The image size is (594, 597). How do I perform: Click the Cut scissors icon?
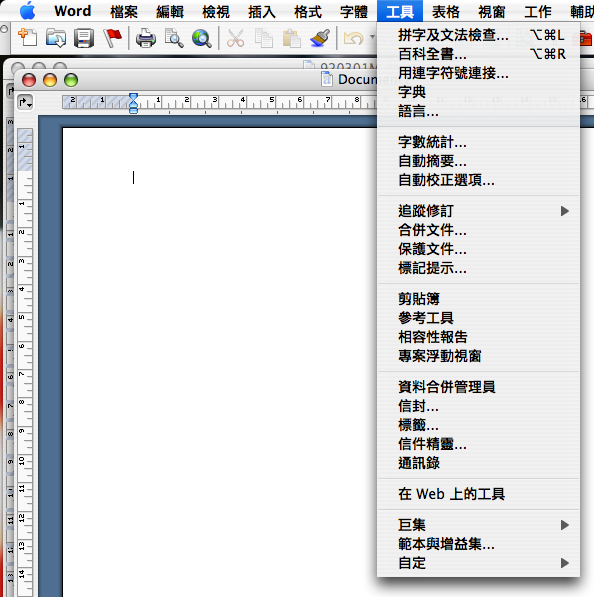(x=235, y=38)
